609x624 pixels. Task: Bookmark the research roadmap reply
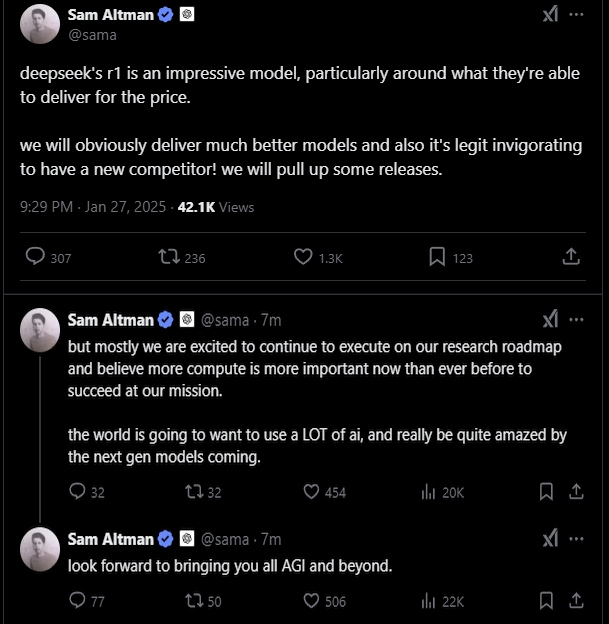click(x=546, y=491)
